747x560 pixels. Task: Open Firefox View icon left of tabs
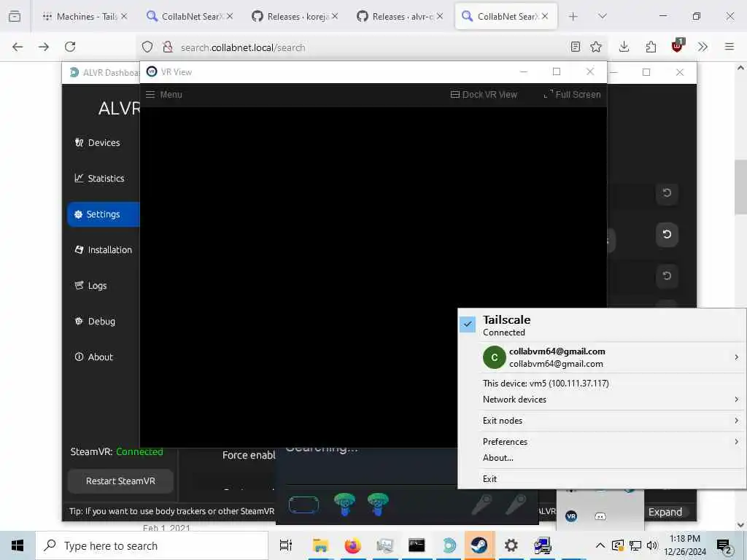tap(15, 17)
